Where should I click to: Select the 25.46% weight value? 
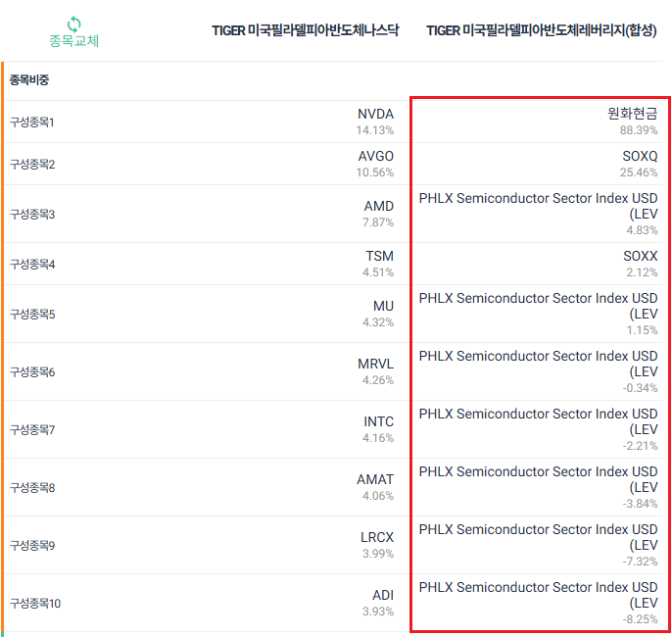(639, 172)
